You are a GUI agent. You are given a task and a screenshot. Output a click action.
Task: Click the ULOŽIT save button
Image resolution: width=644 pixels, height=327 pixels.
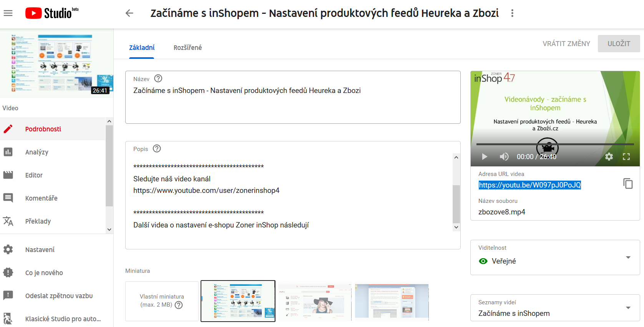pyautogui.click(x=619, y=44)
